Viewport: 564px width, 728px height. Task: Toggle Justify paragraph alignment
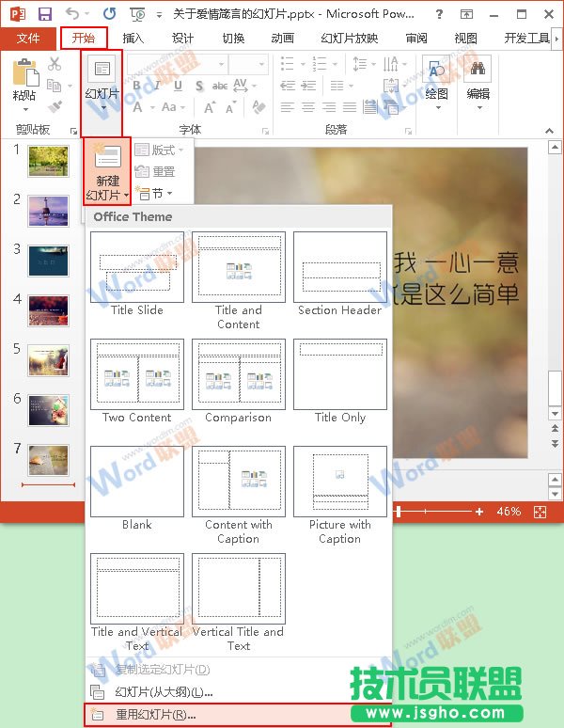click(350, 108)
